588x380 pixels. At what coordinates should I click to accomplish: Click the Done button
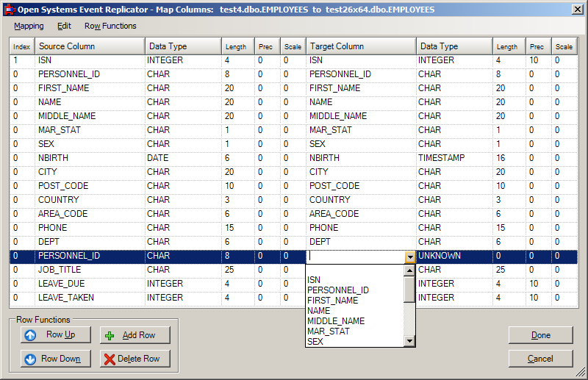[541, 335]
